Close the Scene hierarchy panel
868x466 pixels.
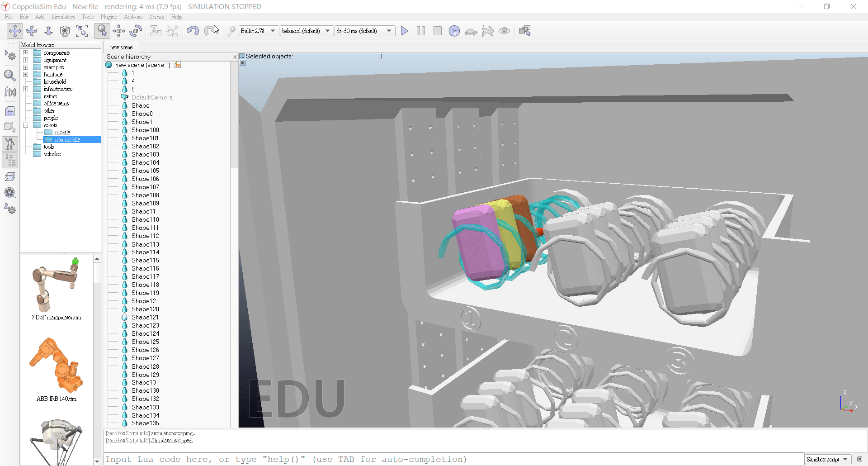coord(234,57)
